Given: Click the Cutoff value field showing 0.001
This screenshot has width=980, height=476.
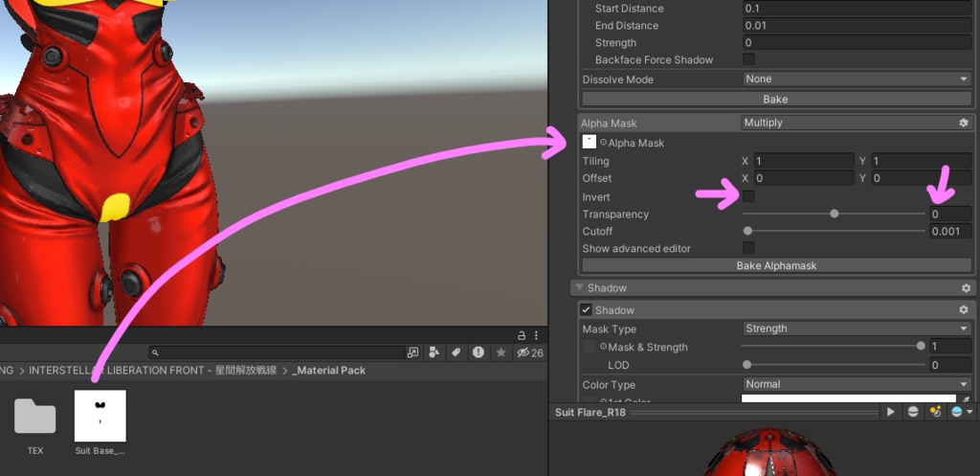Looking at the screenshot, I should click(x=950, y=231).
